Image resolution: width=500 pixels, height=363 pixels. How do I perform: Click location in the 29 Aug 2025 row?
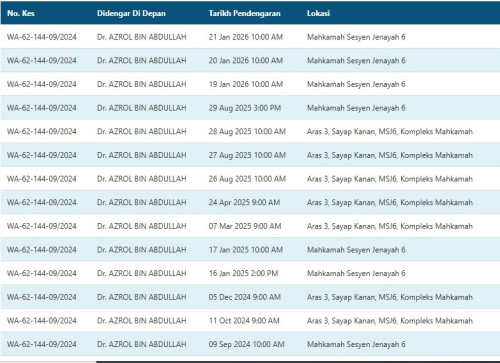coord(356,108)
